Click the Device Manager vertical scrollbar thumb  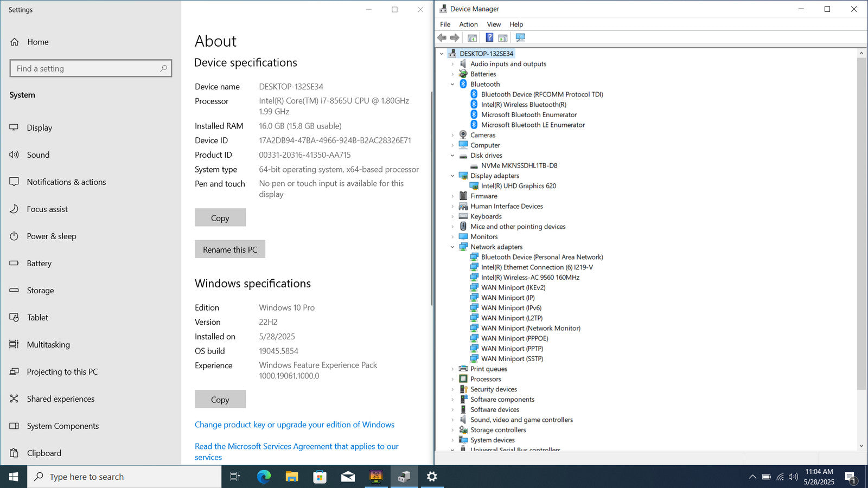(861, 223)
